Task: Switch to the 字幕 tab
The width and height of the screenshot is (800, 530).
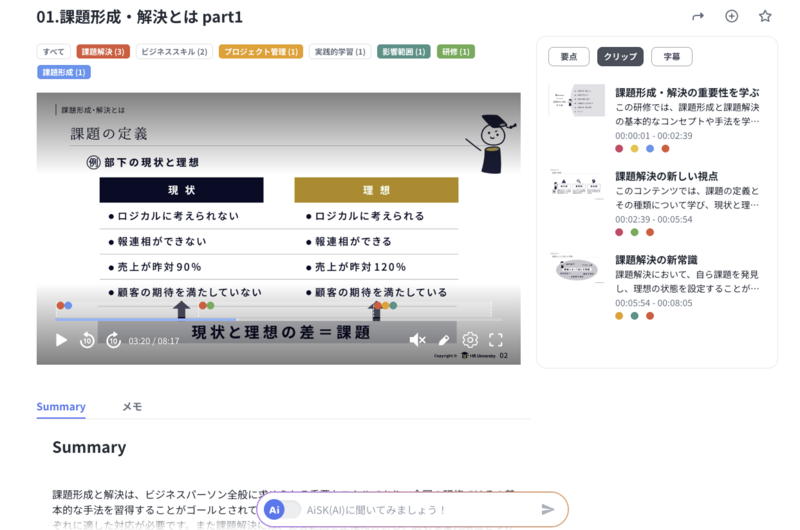Action: point(671,57)
